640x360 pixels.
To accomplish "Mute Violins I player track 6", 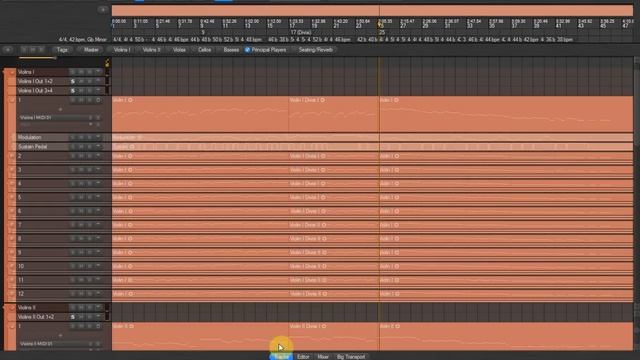I will (81, 211).
